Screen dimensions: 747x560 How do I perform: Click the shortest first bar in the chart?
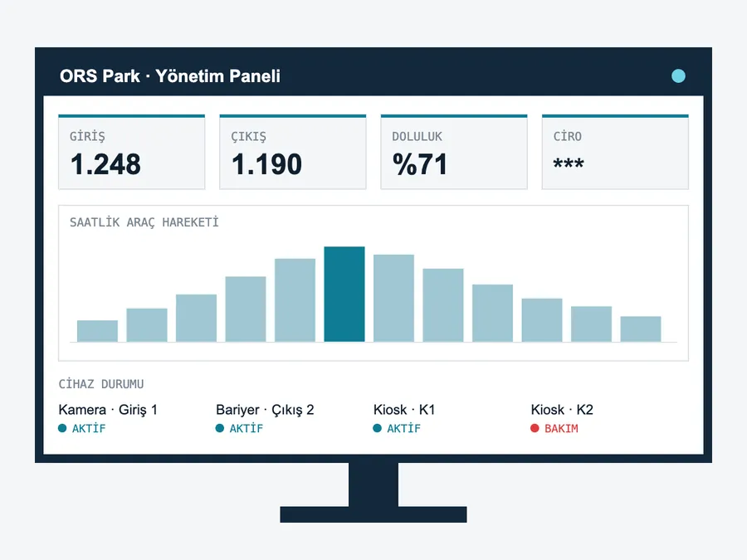click(x=97, y=331)
